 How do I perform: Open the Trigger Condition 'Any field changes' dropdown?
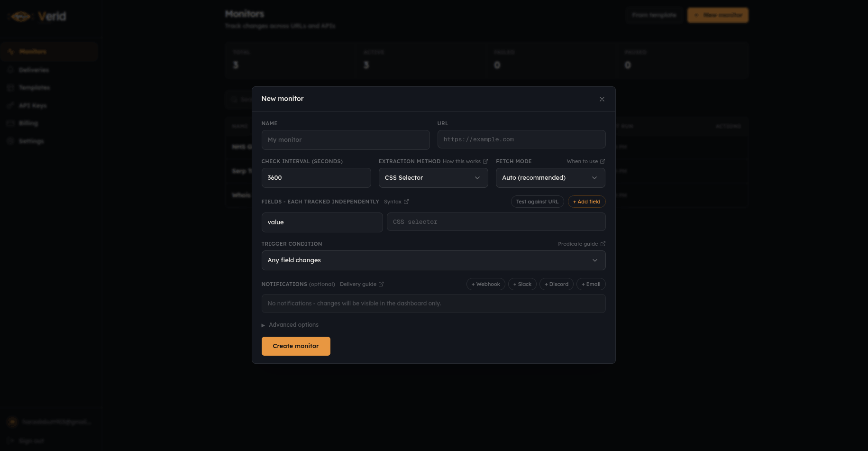(433, 260)
